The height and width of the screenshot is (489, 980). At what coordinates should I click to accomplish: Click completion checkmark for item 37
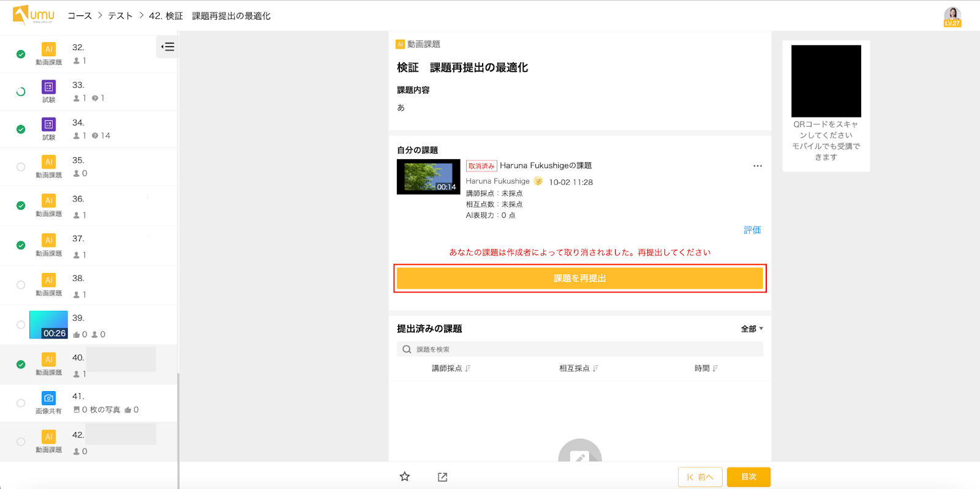21,245
